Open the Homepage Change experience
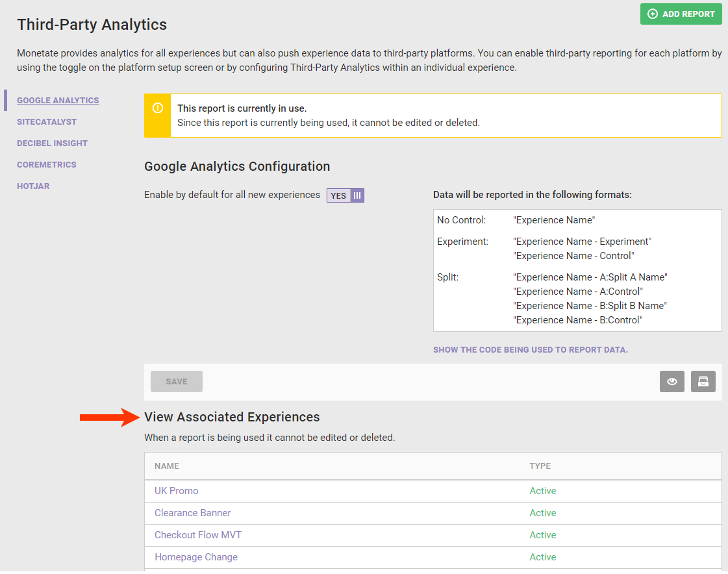The image size is (728, 574). click(196, 557)
